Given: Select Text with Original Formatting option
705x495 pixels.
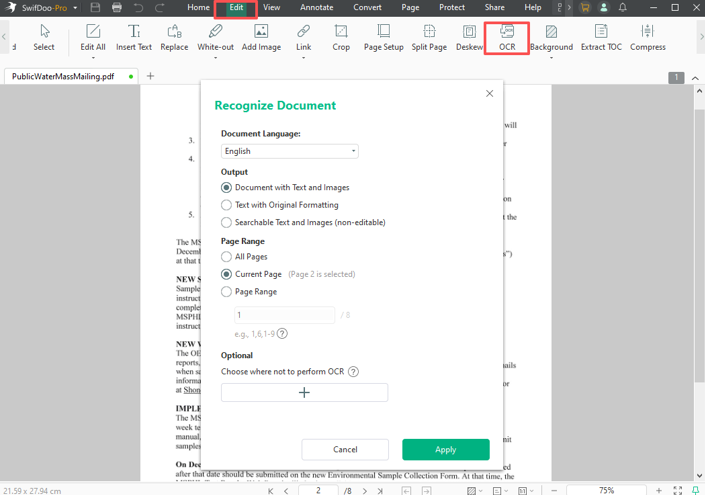Looking at the screenshot, I should (227, 205).
